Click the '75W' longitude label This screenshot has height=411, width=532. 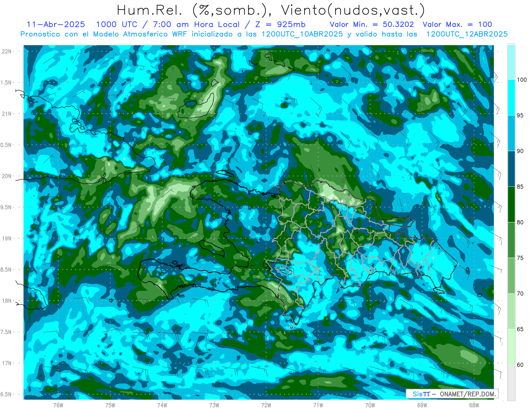coord(110,405)
